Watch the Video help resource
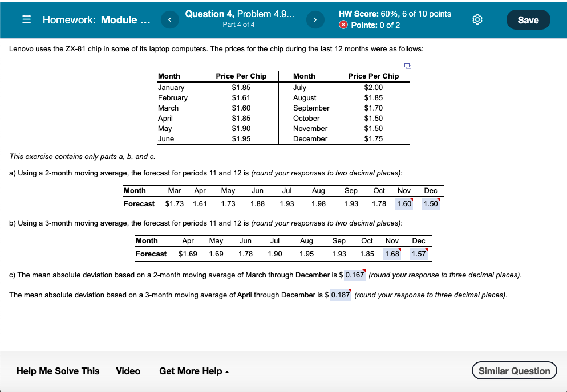The image size is (567, 392). tap(128, 371)
